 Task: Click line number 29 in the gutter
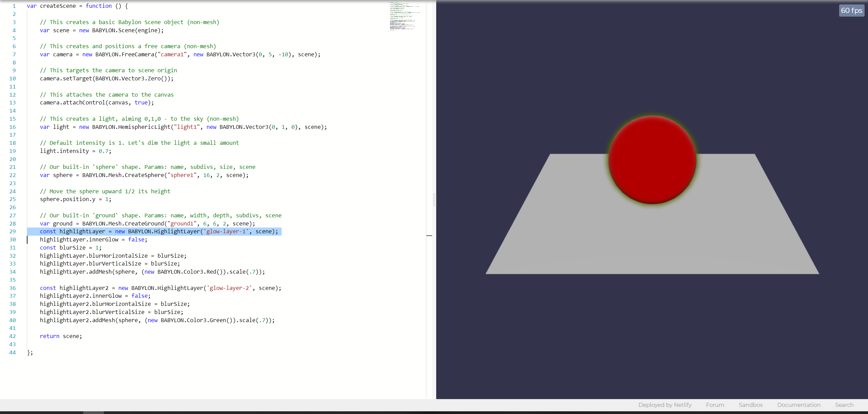(x=13, y=231)
